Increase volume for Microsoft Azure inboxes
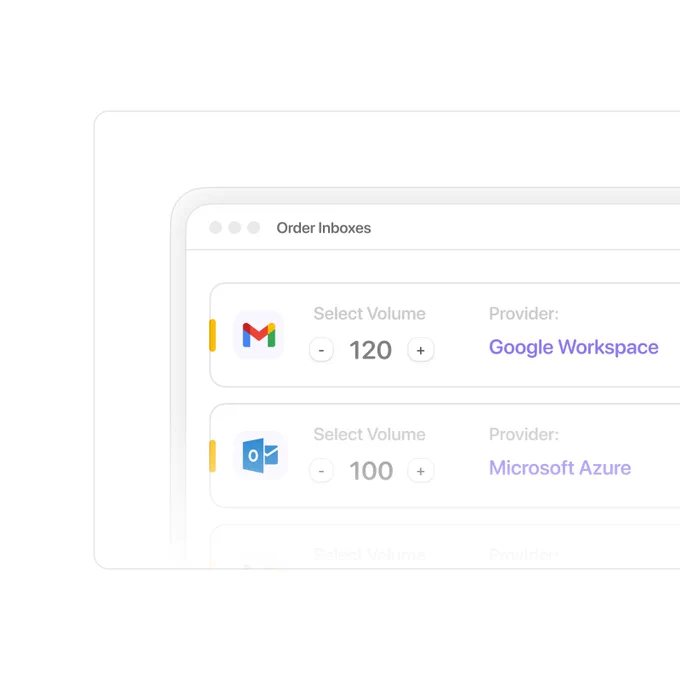Screen dimensions: 680x680 [x=421, y=471]
